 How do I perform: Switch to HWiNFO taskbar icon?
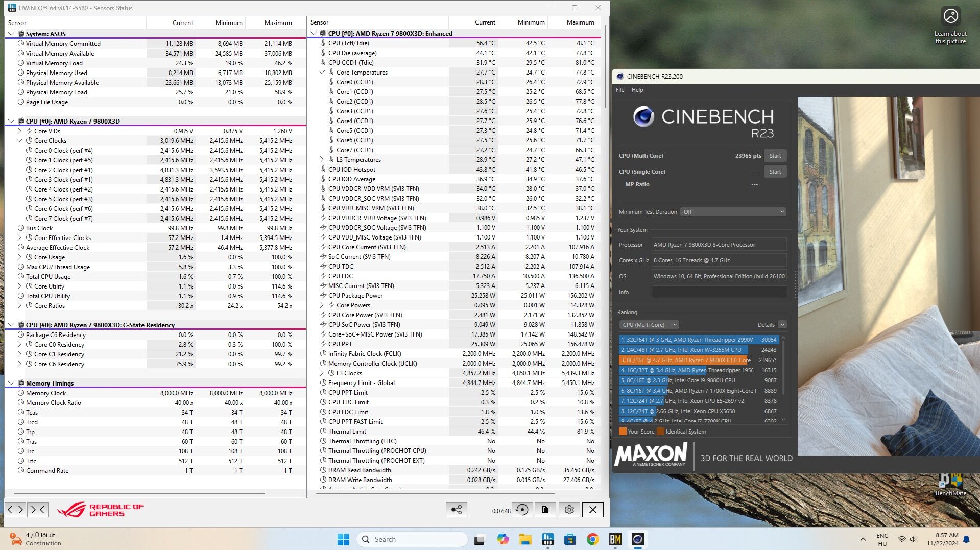(547, 539)
